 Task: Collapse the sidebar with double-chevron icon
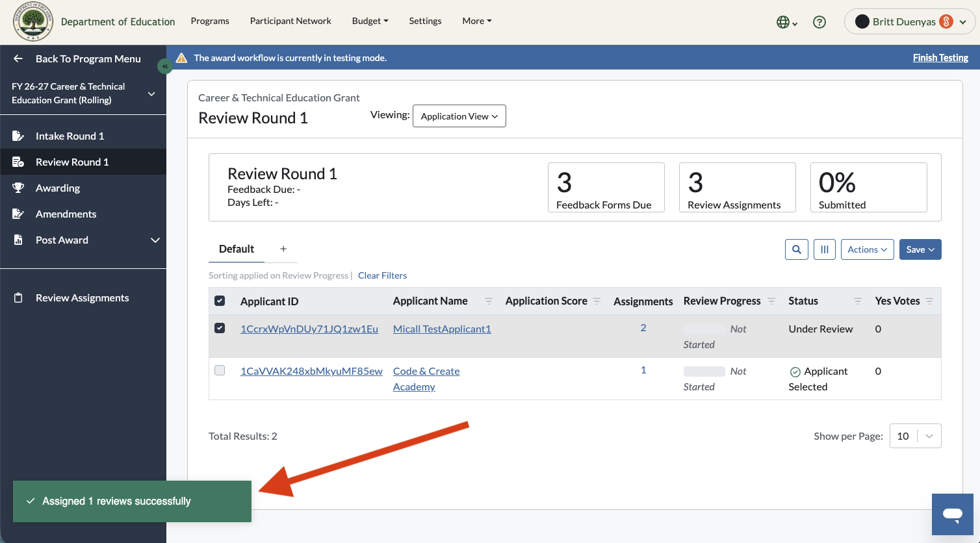pyautogui.click(x=165, y=66)
